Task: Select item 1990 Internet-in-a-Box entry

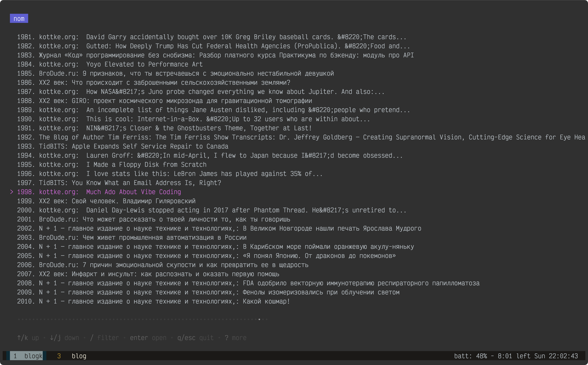Action: 193,119
